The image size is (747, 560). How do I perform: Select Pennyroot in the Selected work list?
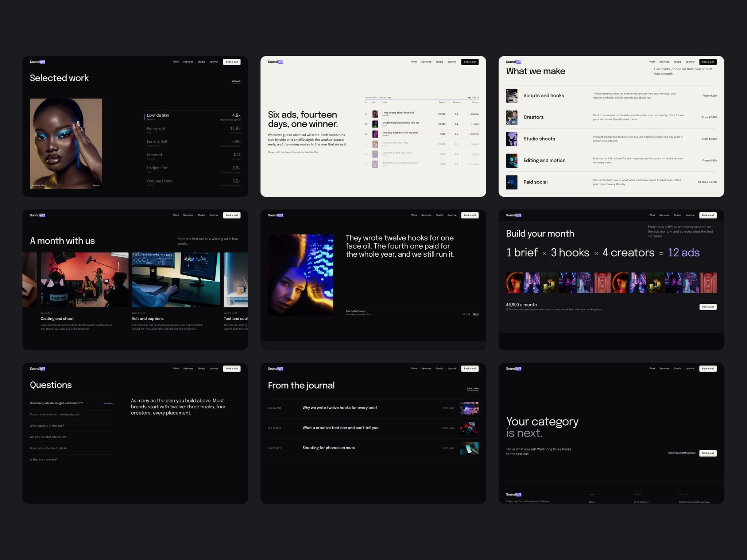click(193, 130)
